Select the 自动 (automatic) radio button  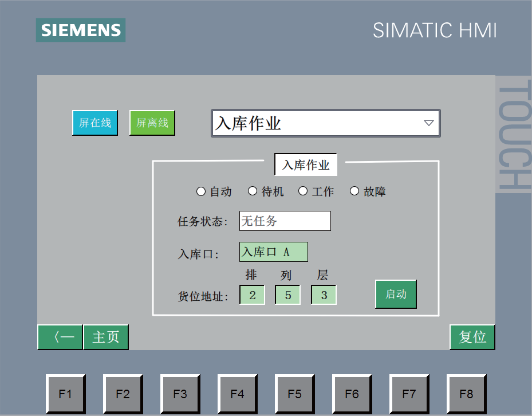click(x=201, y=191)
